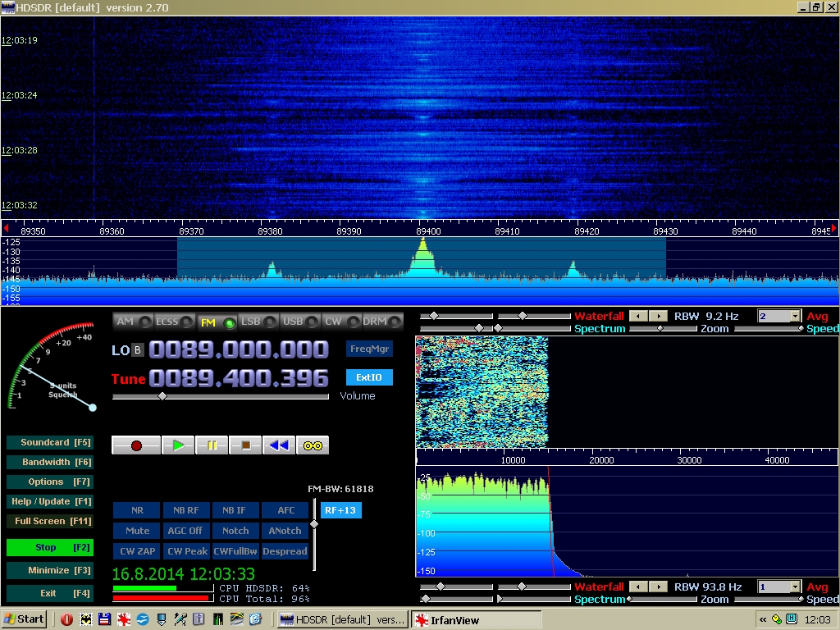
Task: Click the lower Zoom slider handle
Action: (x=629, y=599)
